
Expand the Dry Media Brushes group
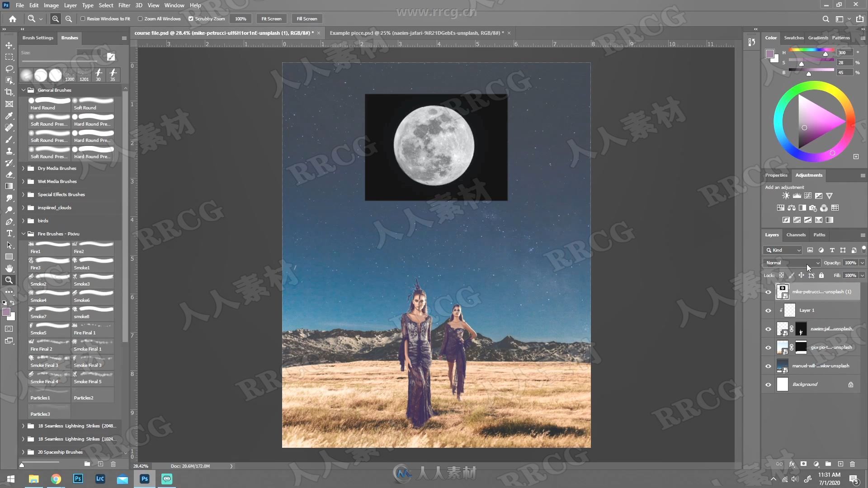(23, 168)
